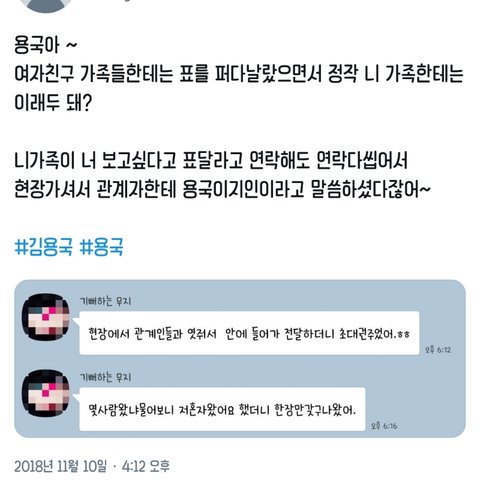Viewport: 480px width, 480px height.
Task: Tap the pixelated avatar beside the 6:16 message
Action: point(46,393)
